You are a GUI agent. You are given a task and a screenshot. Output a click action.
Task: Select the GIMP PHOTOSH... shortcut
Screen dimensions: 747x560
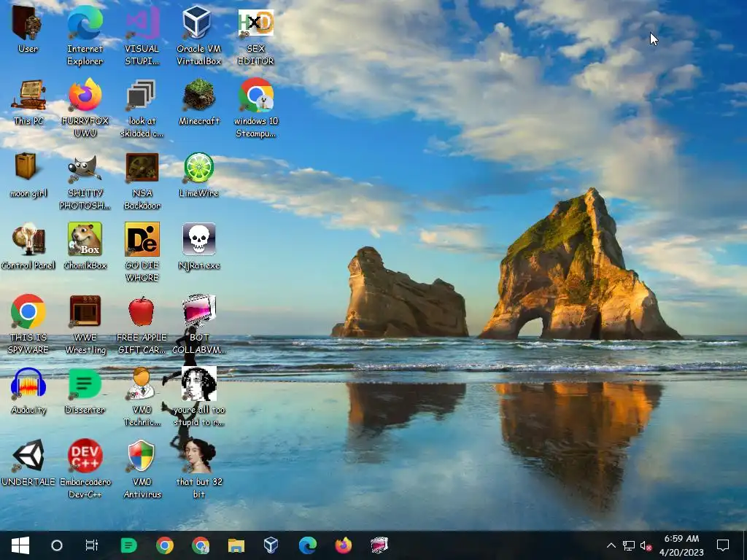(x=85, y=181)
